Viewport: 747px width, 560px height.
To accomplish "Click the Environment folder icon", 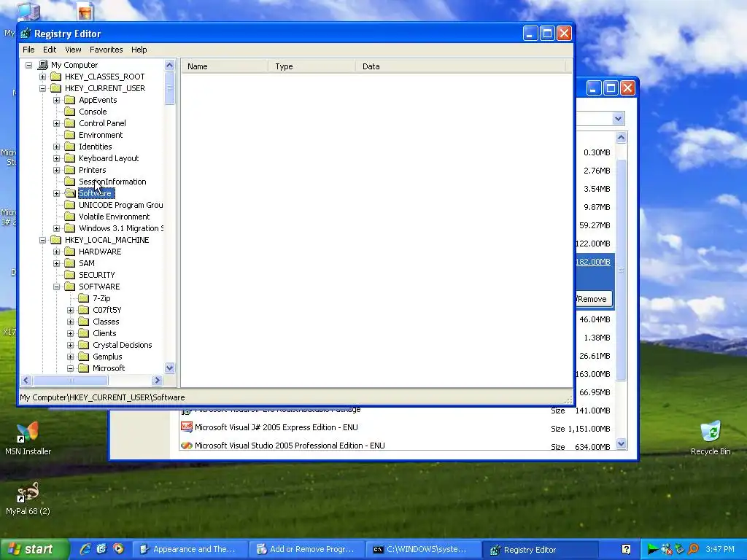I will point(69,135).
